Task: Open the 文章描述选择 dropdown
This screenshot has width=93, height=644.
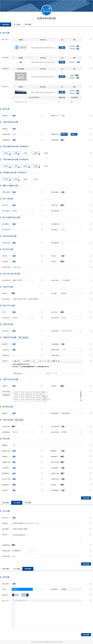Action: pyautogui.click(x=22, y=551)
